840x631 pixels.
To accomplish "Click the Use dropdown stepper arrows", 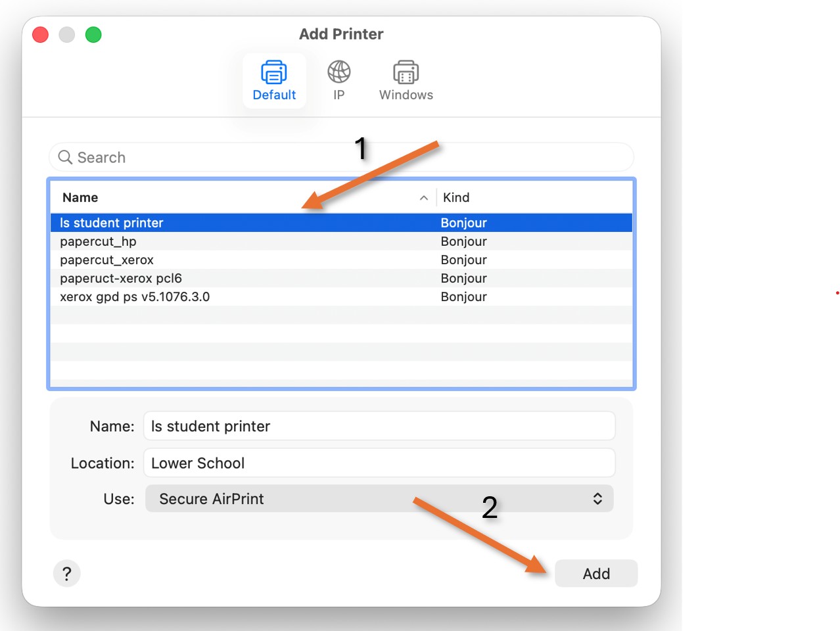I will click(597, 498).
